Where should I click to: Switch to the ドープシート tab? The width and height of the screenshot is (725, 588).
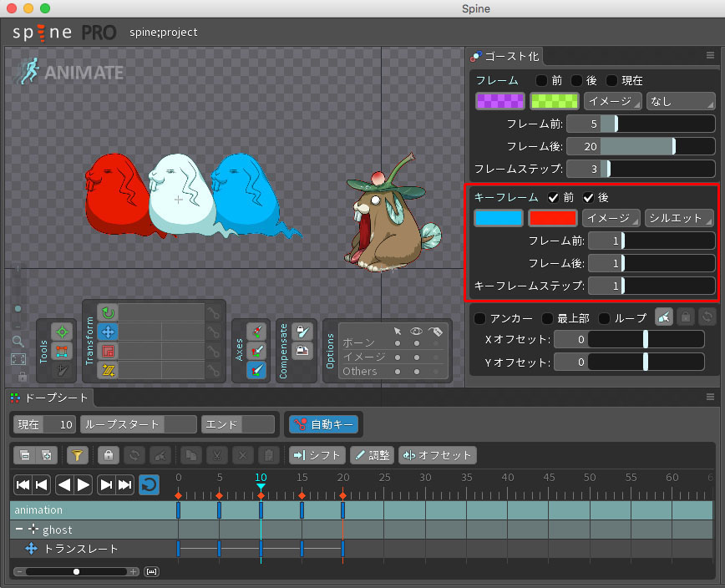[50, 398]
